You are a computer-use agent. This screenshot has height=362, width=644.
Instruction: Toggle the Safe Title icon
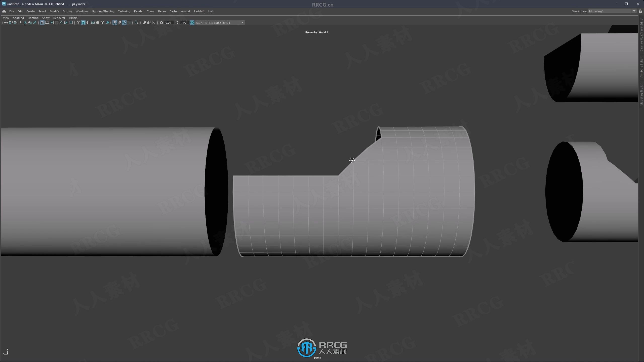[71, 23]
